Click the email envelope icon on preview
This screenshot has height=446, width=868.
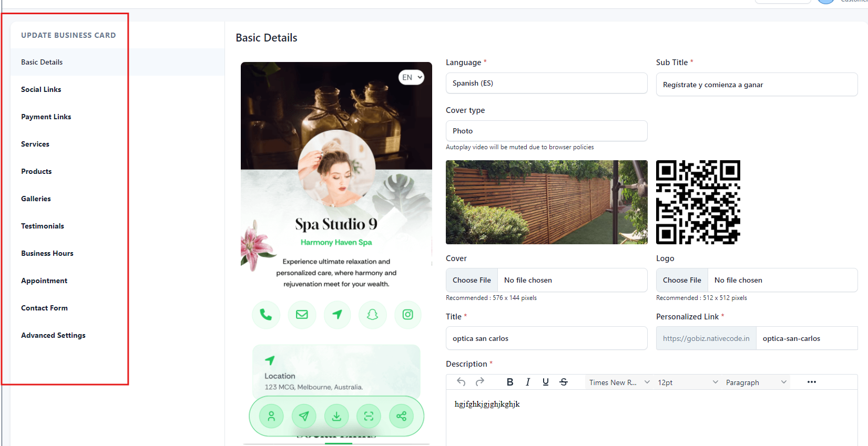tap(302, 315)
